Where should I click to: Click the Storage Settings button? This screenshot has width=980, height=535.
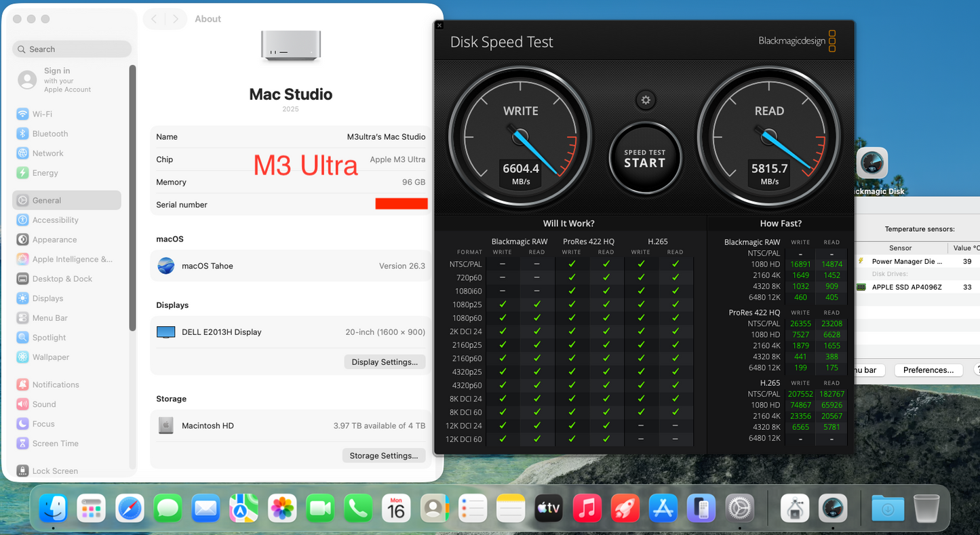(x=384, y=455)
